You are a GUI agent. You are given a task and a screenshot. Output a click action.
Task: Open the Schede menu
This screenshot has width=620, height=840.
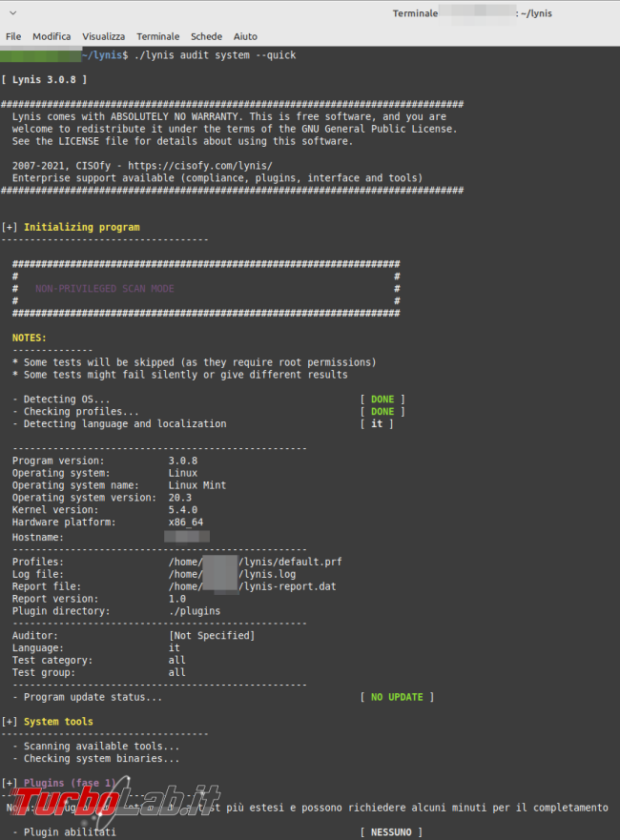(x=206, y=36)
